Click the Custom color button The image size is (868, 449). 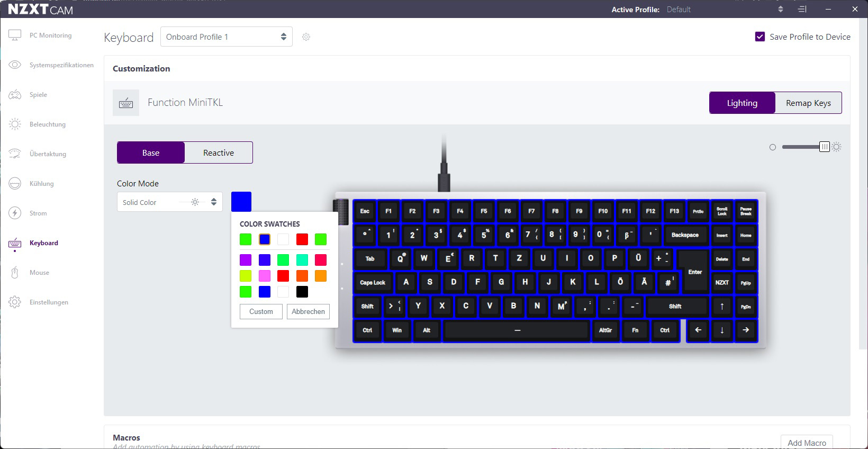click(261, 311)
